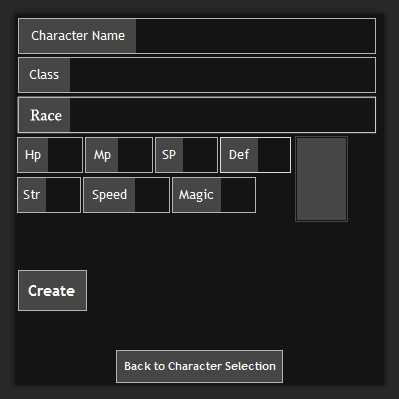Focus the Str value field
Image resolution: width=399 pixels, height=399 pixels.
pyautogui.click(x=63, y=195)
